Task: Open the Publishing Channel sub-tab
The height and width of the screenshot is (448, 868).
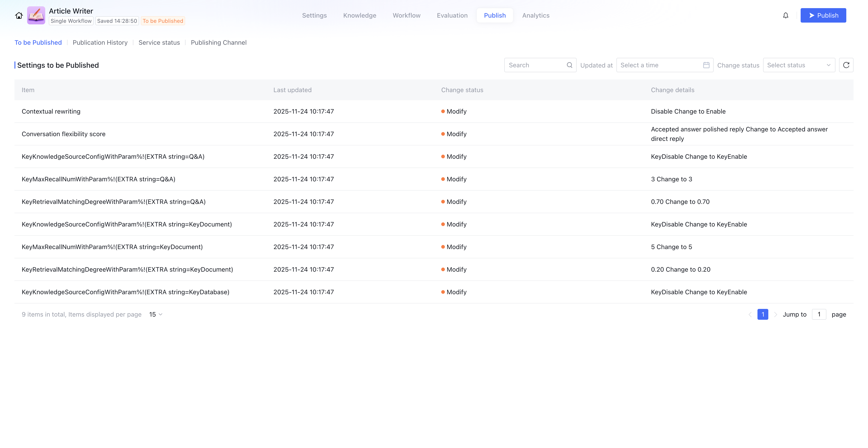Action: click(x=218, y=42)
